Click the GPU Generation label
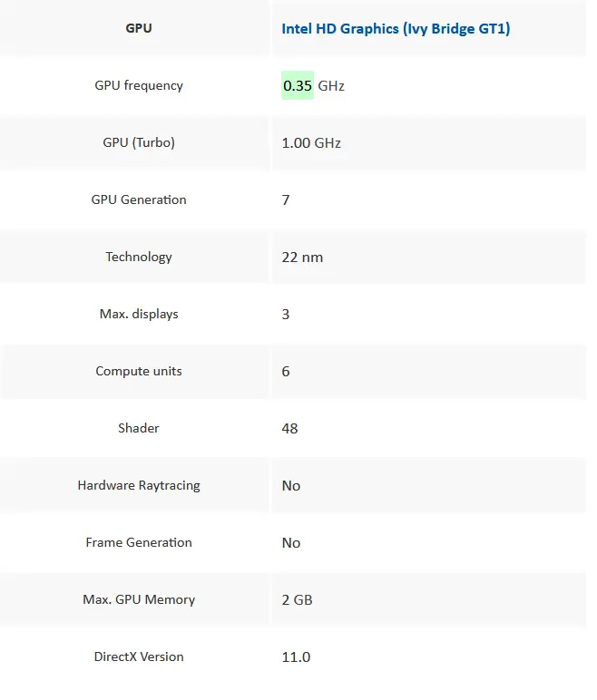Screen dimensions: 597x700 click(139, 199)
